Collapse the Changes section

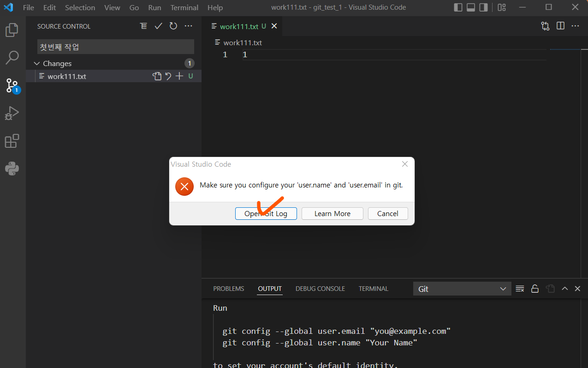click(37, 64)
